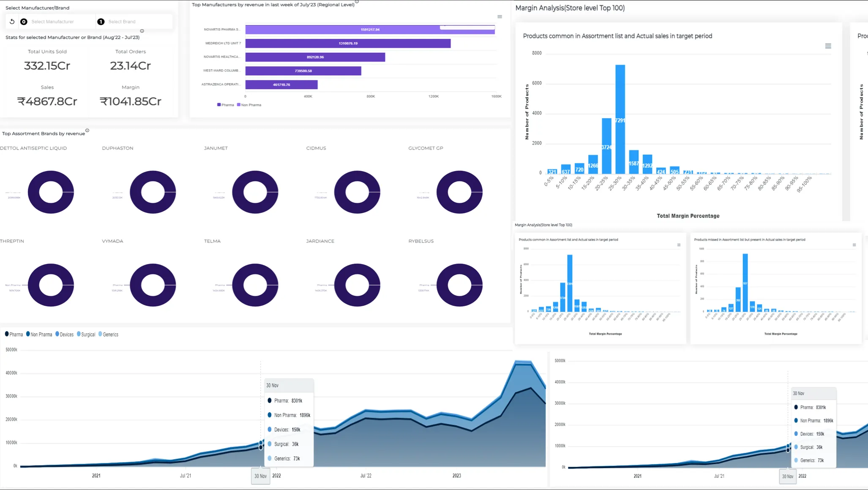Click the step 0 badge beside Select Manufacturer

pos(24,22)
